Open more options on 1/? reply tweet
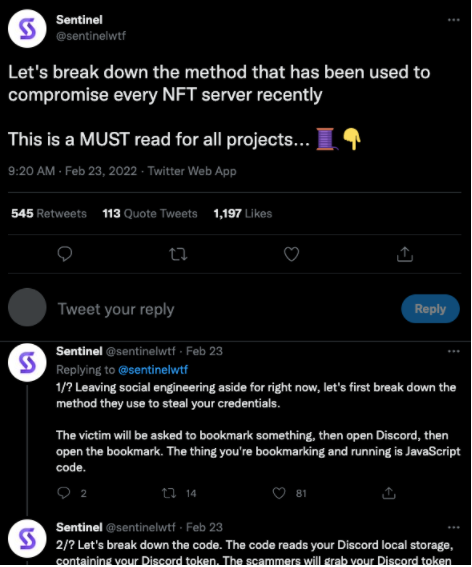Screen dimensions: 472x567 (x=454, y=351)
